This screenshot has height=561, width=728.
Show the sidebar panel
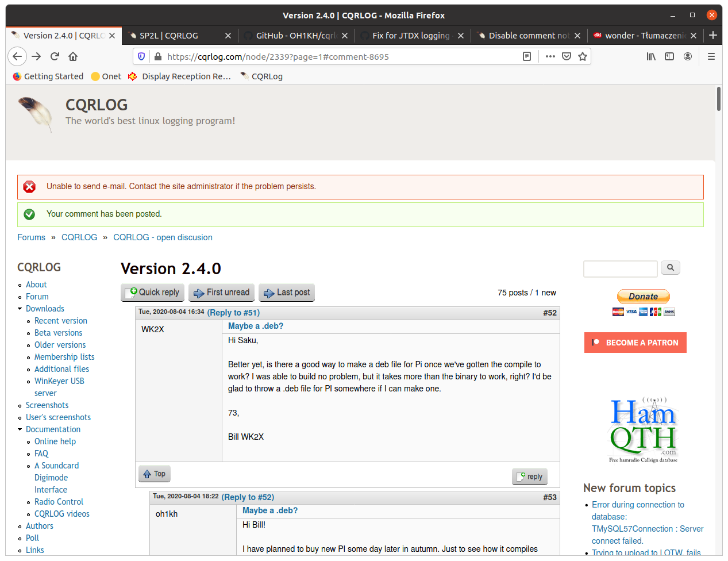click(x=669, y=56)
